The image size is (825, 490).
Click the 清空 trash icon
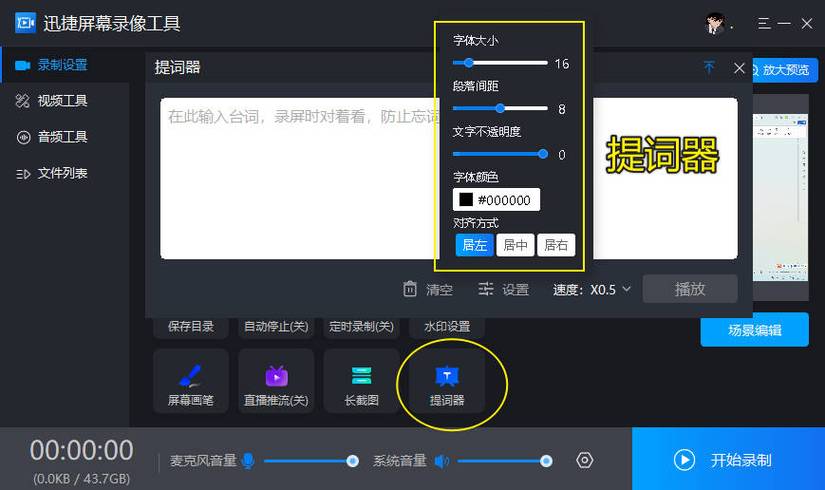[x=410, y=289]
